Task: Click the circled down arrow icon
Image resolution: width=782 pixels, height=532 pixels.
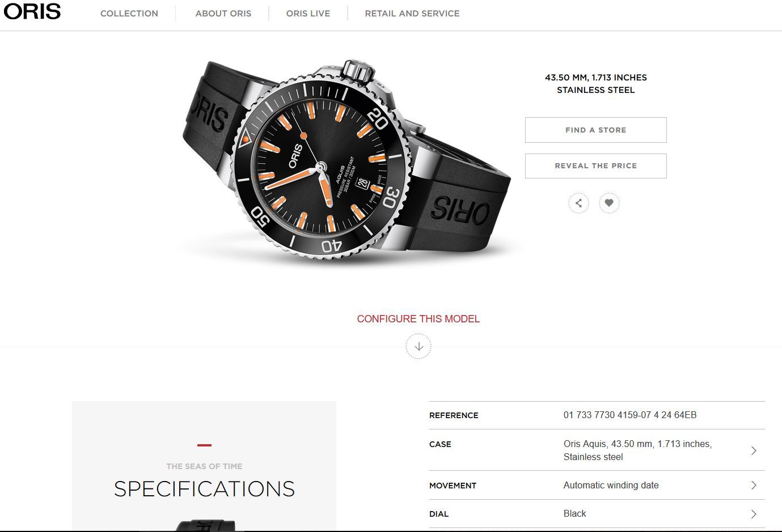Action: click(x=419, y=346)
